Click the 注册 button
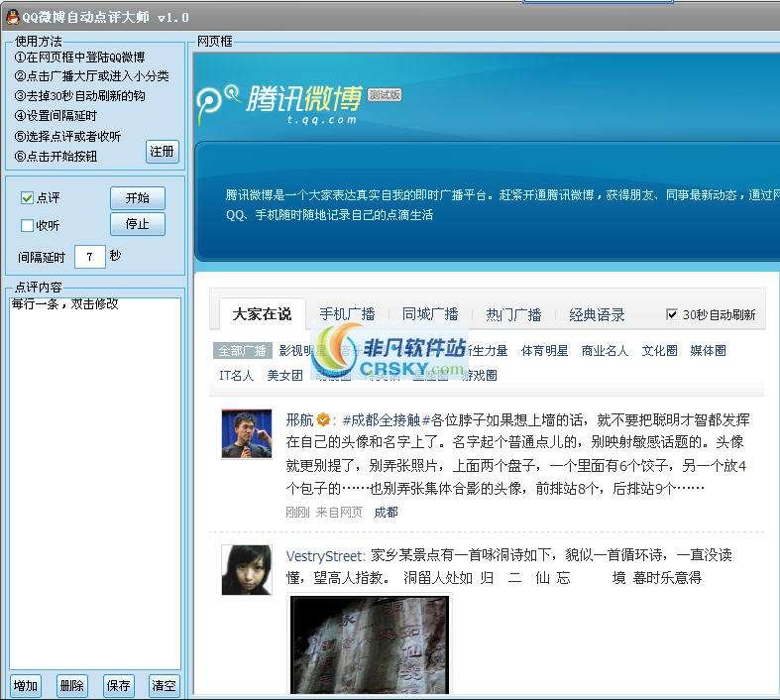 (163, 152)
